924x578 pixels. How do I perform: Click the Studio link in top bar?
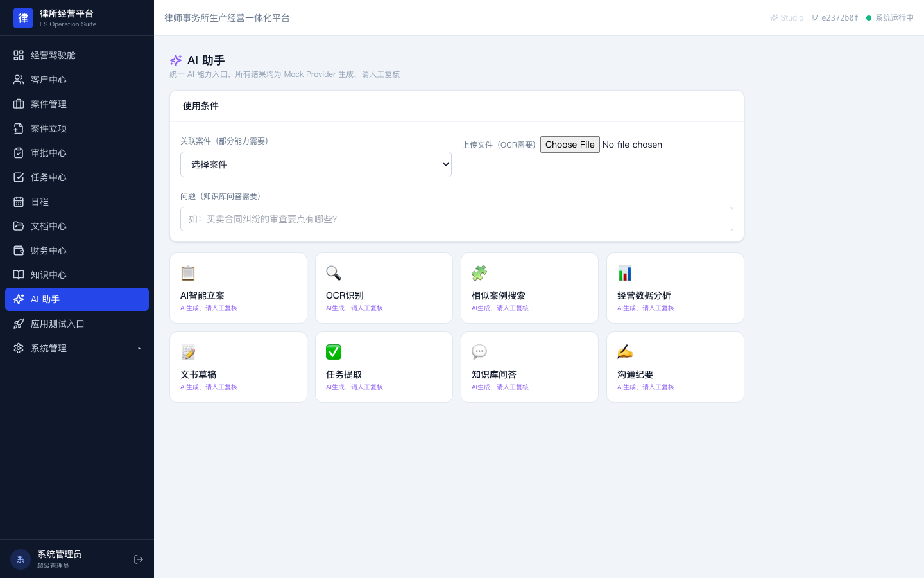tap(787, 18)
